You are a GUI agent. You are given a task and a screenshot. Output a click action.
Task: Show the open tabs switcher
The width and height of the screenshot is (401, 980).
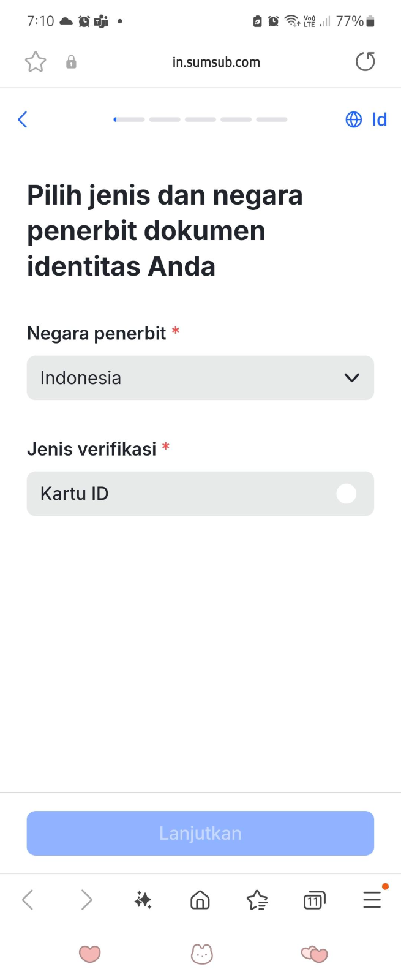314,900
